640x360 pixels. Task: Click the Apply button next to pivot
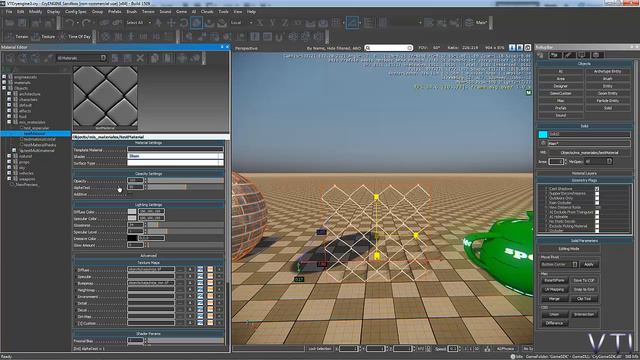[589, 264]
